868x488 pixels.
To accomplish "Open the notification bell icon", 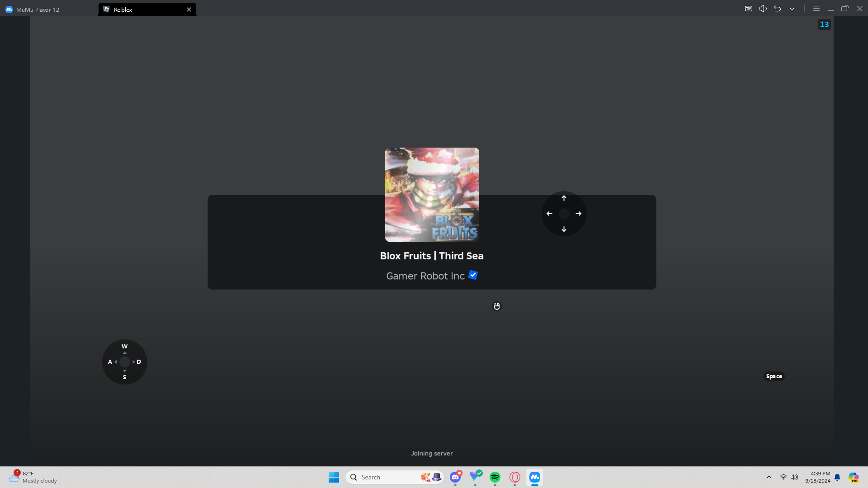I will [x=837, y=477].
